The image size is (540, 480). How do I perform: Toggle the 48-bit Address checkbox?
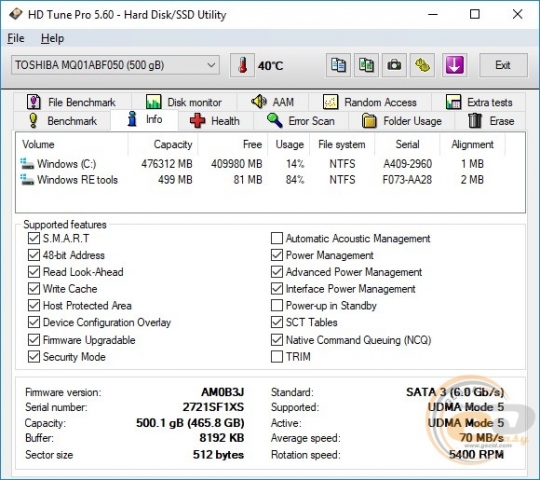coord(33,255)
